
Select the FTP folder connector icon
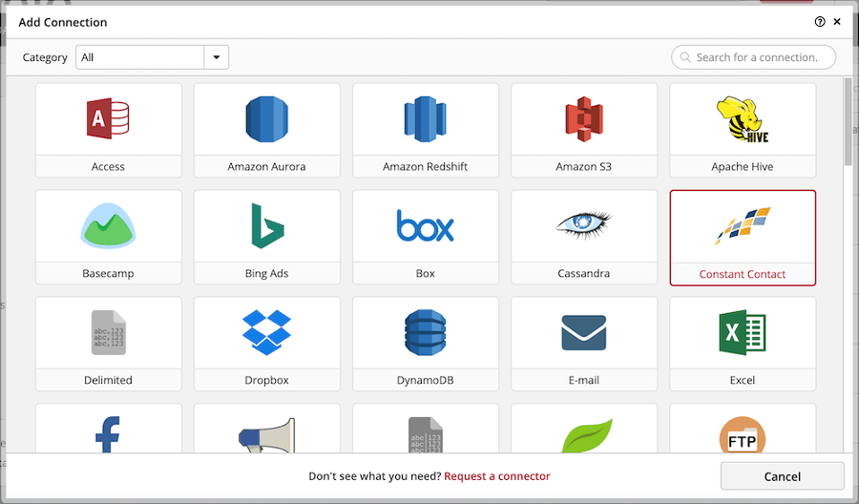tap(743, 435)
